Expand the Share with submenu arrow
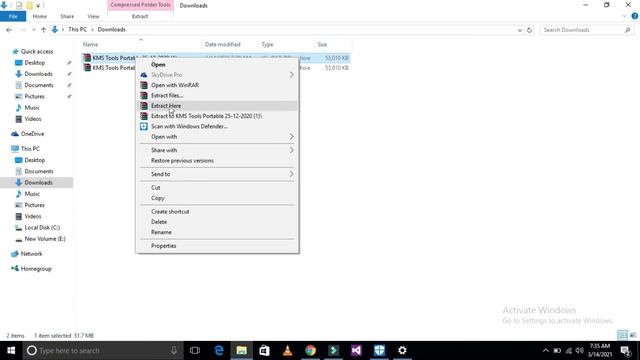This screenshot has height=360, width=640. [291, 150]
